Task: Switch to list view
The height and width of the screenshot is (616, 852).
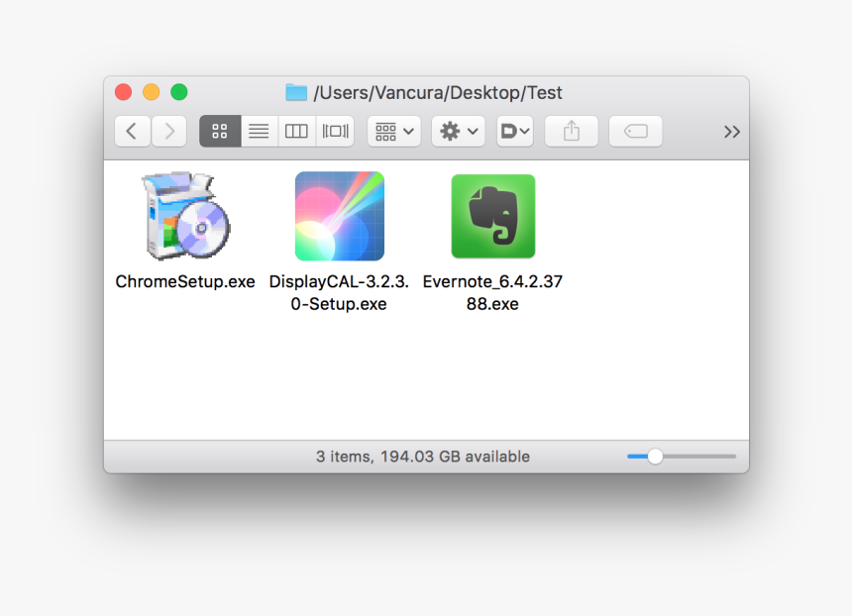Action: coord(258,131)
